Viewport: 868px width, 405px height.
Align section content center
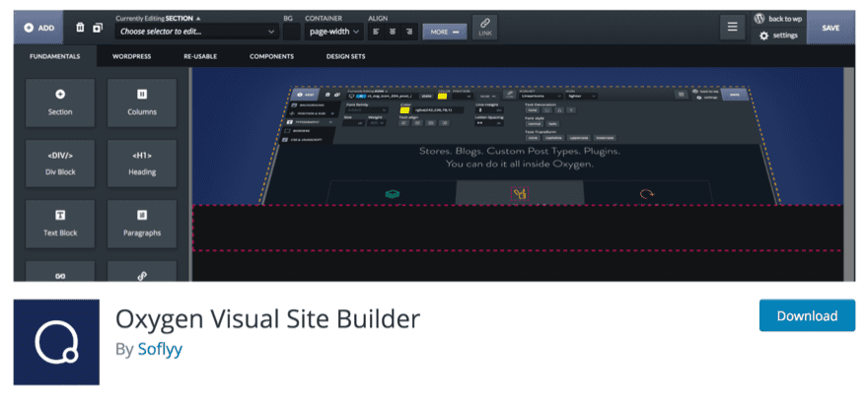(393, 32)
